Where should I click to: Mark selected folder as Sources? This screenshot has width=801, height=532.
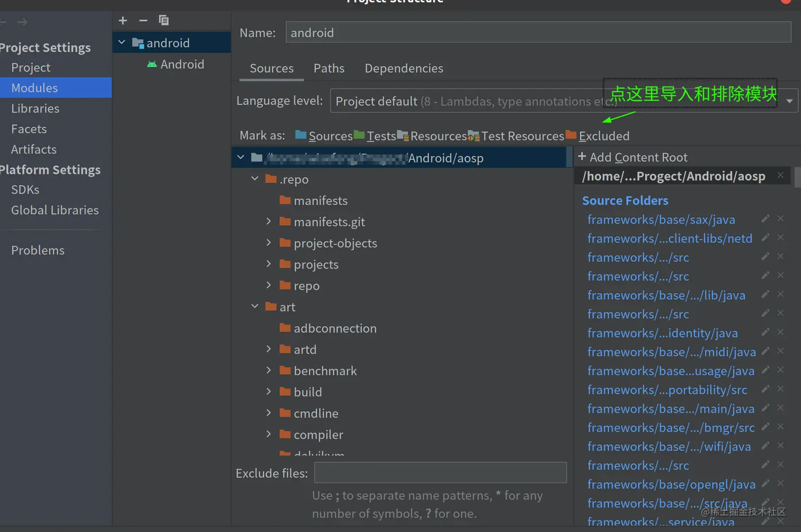324,136
